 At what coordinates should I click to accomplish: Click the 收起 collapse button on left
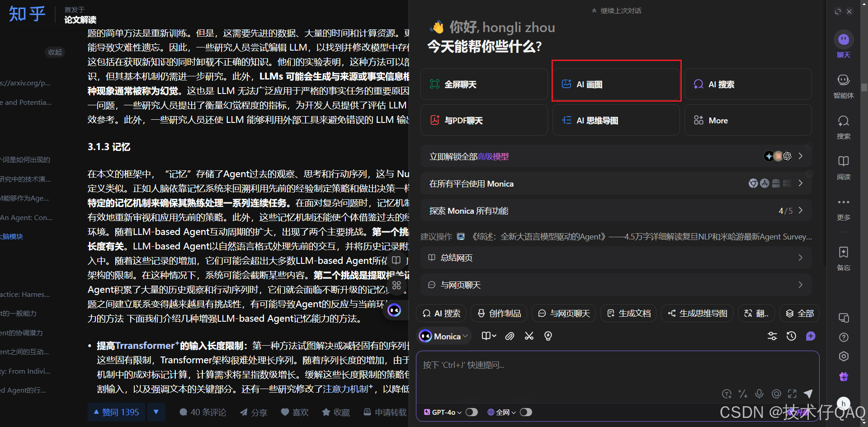coord(55,52)
